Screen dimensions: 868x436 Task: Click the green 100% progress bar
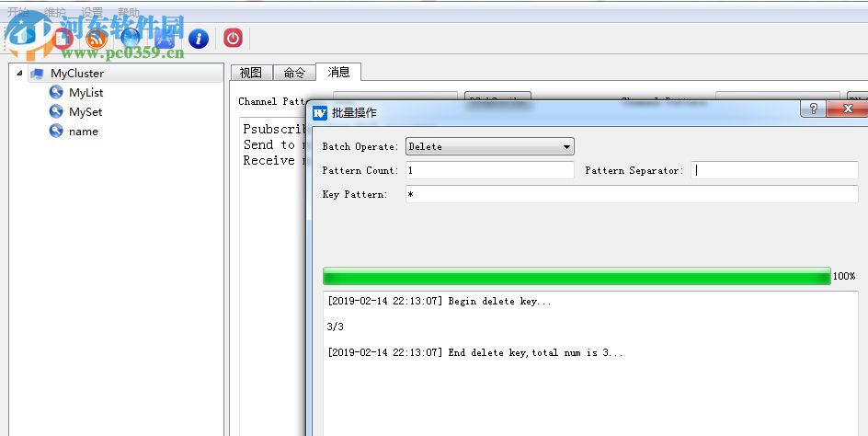pos(577,276)
